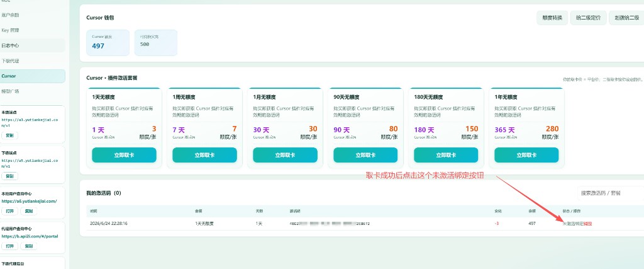Click the 180天无额度 card title
The height and width of the screenshot is (269, 644).
[x=428, y=98]
